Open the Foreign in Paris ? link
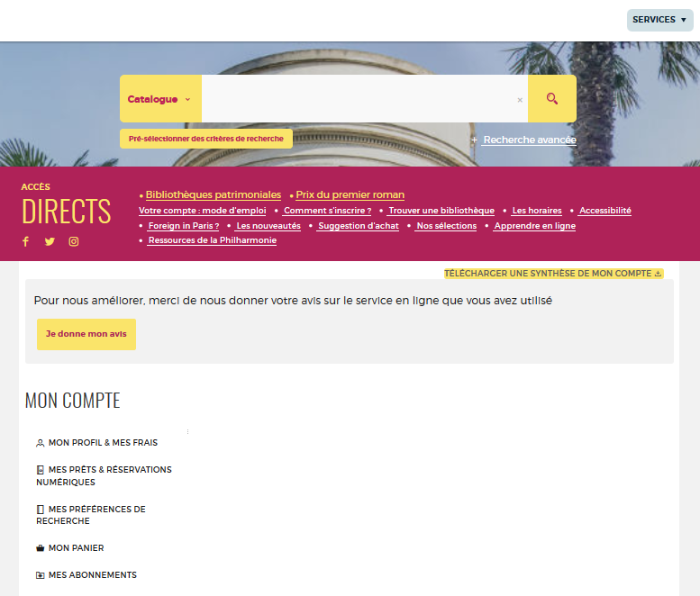Image resolution: width=700 pixels, height=596 pixels. pyautogui.click(x=184, y=226)
